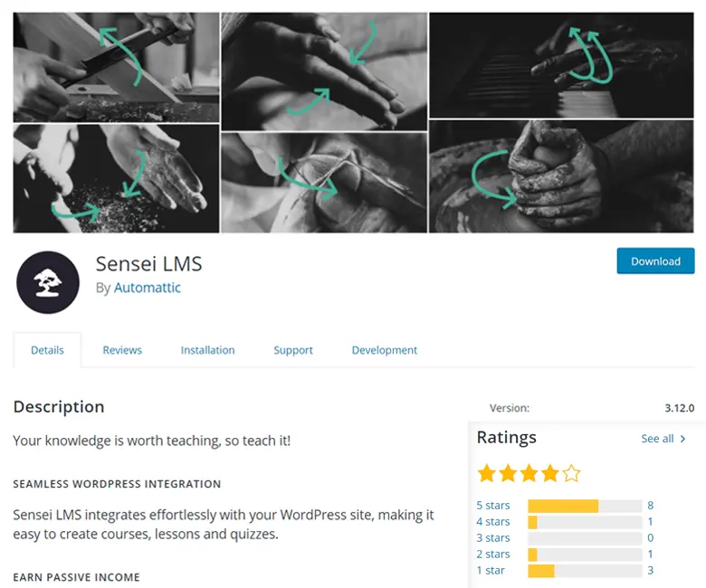
Task: Go to the Development tab
Action: (x=385, y=350)
